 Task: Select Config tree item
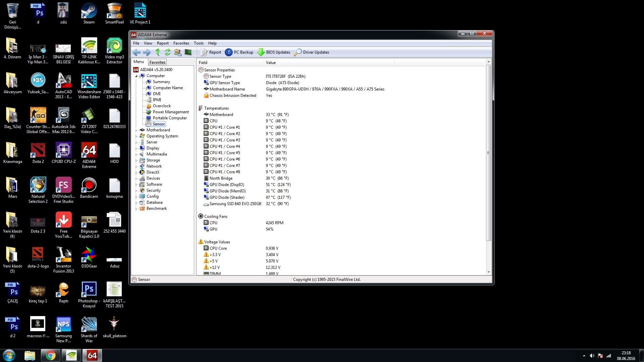tap(152, 196)
